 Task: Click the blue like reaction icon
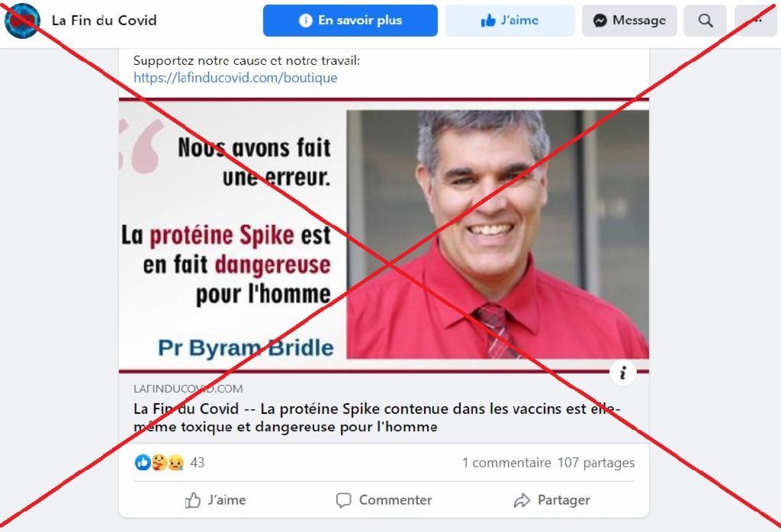point(143,463)
